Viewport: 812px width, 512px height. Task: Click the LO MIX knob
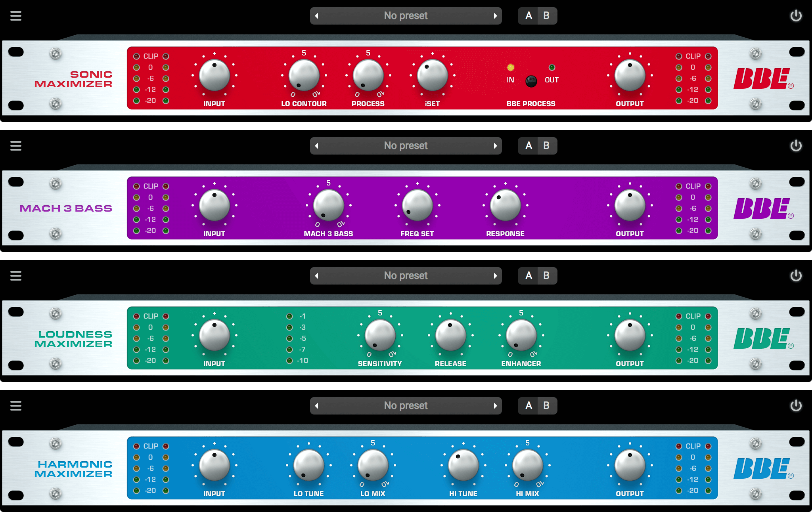[x=373, y=465]
